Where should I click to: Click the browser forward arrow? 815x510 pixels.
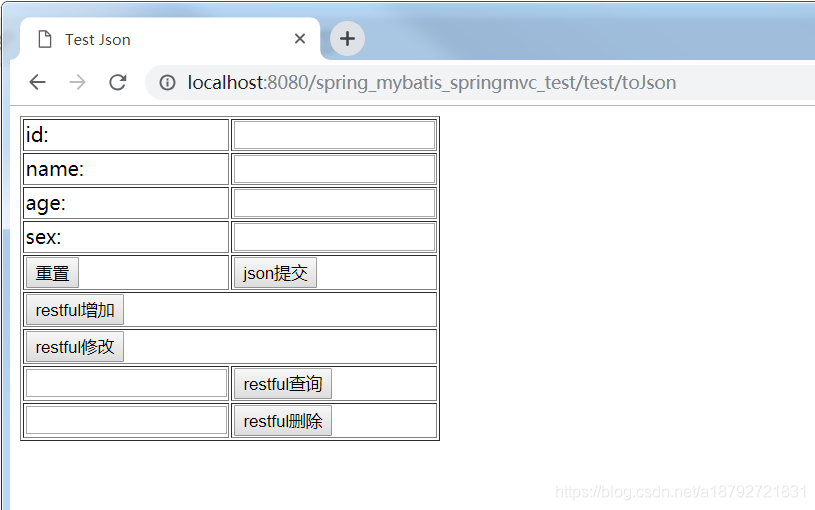pos(77,82)
